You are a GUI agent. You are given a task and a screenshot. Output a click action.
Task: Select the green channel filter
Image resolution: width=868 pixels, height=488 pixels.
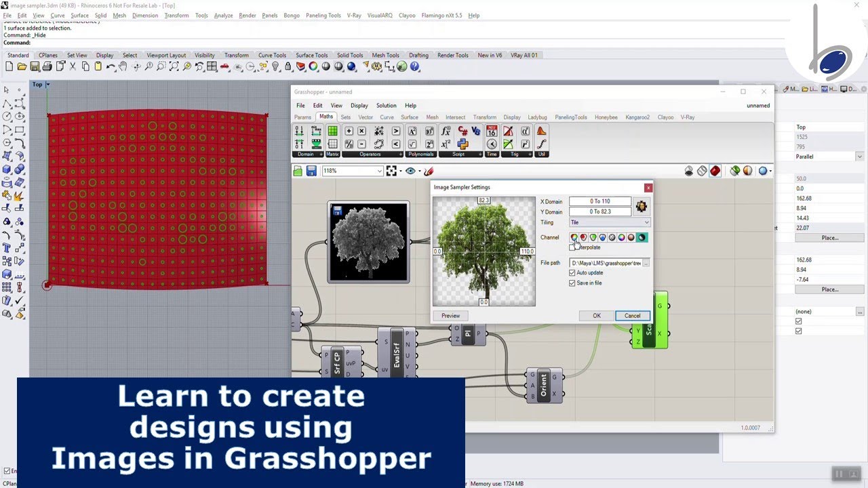coord(593,237)
